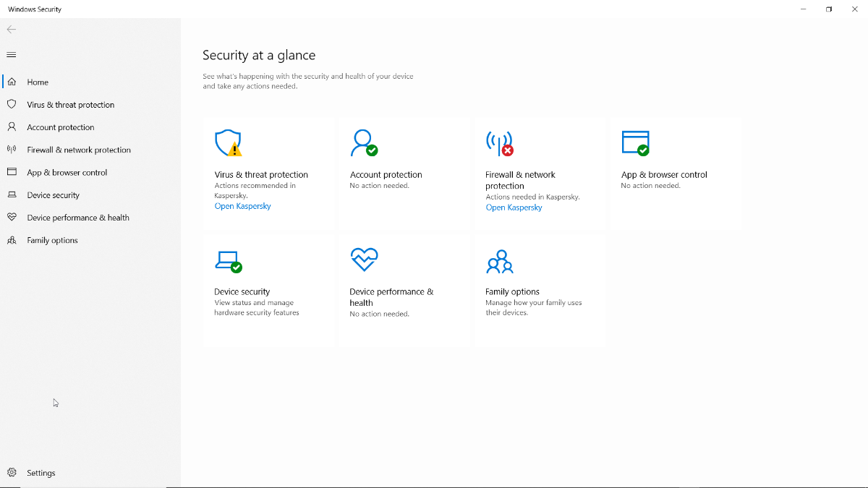Open Device performance & health sidebar item
Viewport: 868px width, 488px height.
[x=78, y=218]
